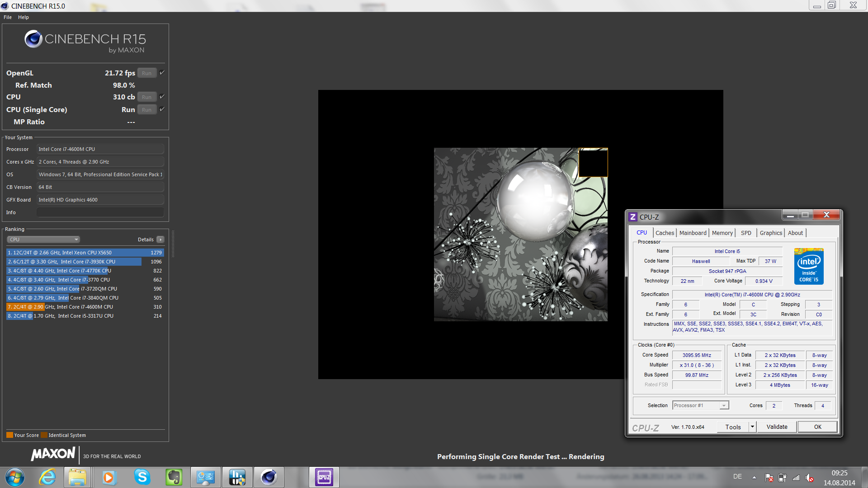Open the Tools dropdown arrow in CPU-Z

coord(752,427)
